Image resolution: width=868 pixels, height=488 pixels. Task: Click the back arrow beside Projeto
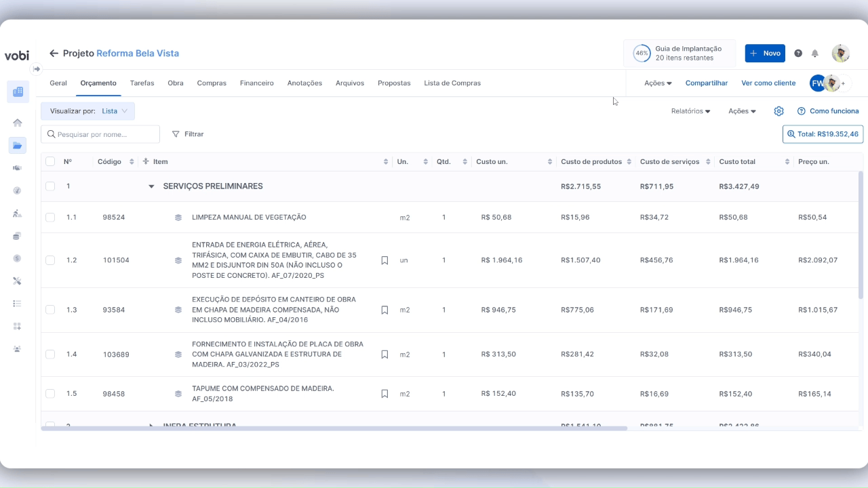pos(54,54)
